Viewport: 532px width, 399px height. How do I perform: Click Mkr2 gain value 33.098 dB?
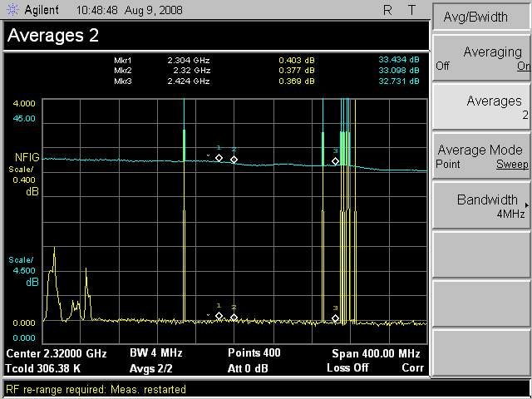(x=399, y=70)
